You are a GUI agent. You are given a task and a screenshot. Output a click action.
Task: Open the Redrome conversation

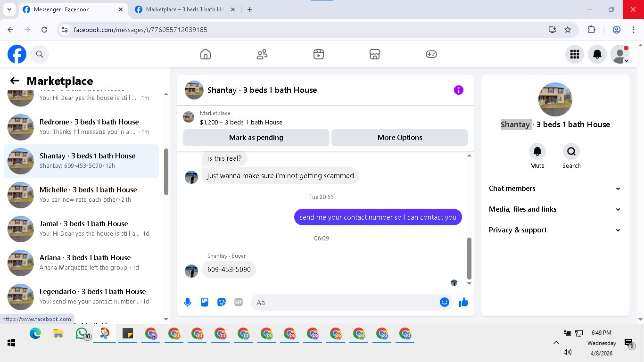pos(82,127)
